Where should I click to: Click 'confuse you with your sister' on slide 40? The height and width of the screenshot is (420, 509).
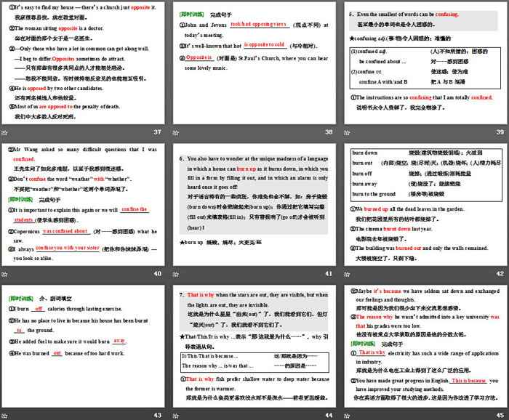68,248
